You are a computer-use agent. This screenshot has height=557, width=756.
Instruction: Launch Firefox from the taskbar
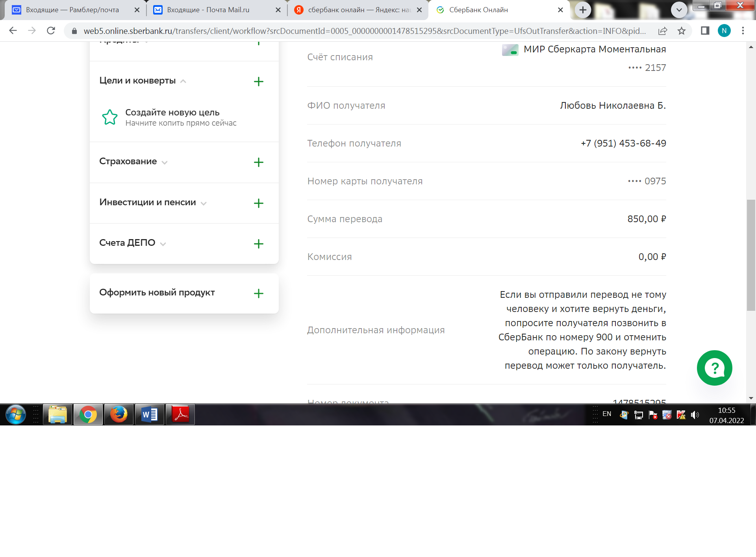pos(119,414)
